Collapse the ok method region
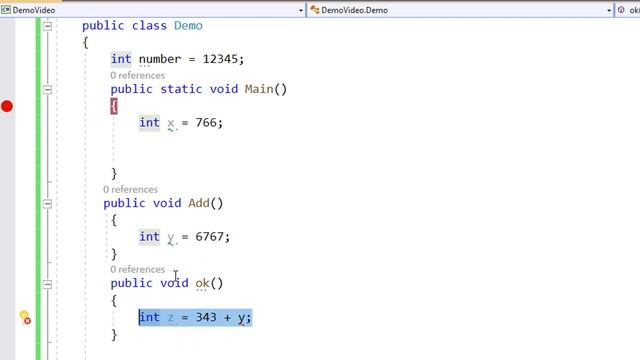Image resolution: width=640 pixels, height=360 pixels. 47,284
